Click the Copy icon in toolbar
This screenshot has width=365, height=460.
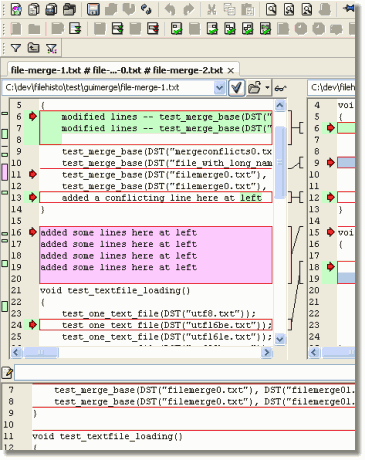229,9
